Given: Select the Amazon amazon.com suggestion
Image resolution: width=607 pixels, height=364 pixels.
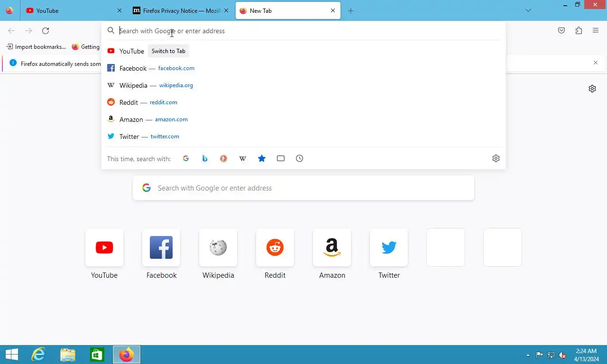Looking at the screenshot, I should click(x=303, y=119).
